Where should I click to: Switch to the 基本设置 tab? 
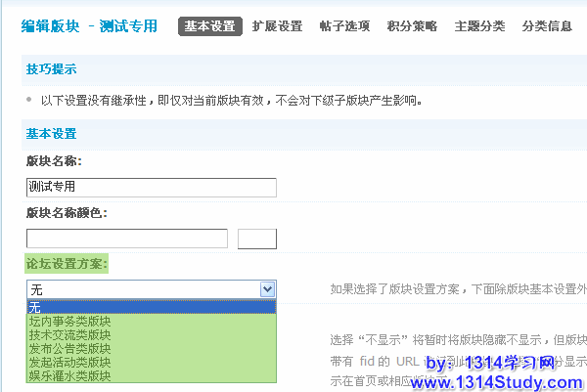click(x=209, y=26)
